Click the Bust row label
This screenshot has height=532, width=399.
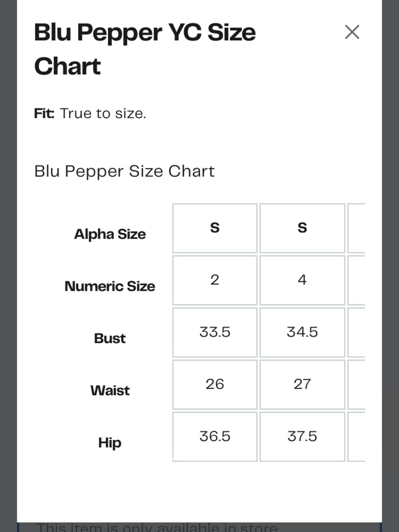(x=110, y=338)
